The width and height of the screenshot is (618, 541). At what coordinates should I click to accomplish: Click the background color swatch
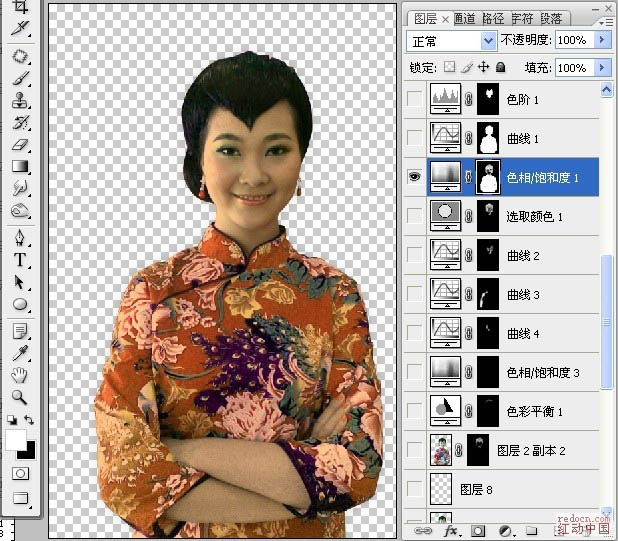pyautogui.click(x=30, y=454)
